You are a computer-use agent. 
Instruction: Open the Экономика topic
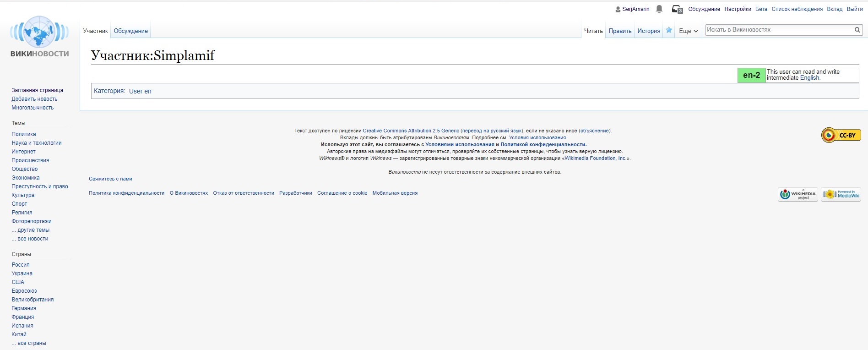pos(26,178)
